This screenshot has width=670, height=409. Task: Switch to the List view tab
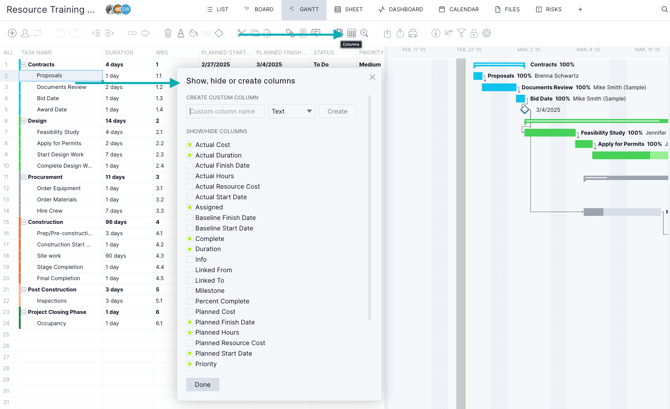pyautogui.click(x=217, y=9)
